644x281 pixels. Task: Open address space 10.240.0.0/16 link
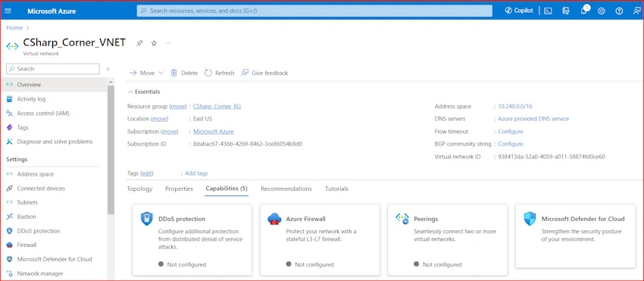tap(515, 106)
